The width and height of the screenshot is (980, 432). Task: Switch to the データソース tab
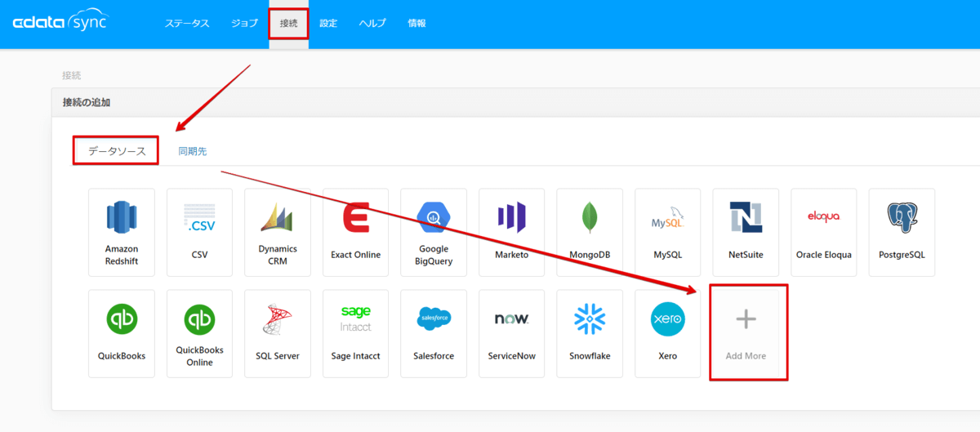click(x=116, y=151)
